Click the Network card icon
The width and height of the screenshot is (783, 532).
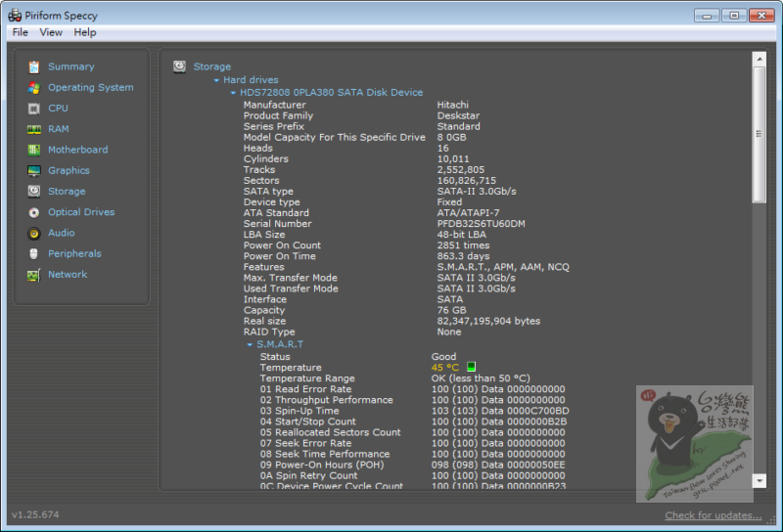tap(34, 275)
